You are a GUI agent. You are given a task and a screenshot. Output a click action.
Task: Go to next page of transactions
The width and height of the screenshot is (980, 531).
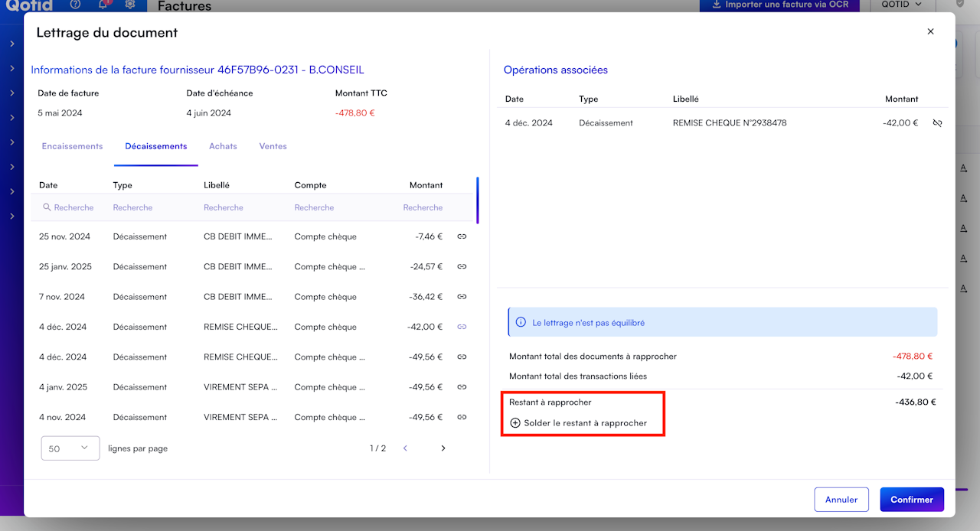click(443, 448)
